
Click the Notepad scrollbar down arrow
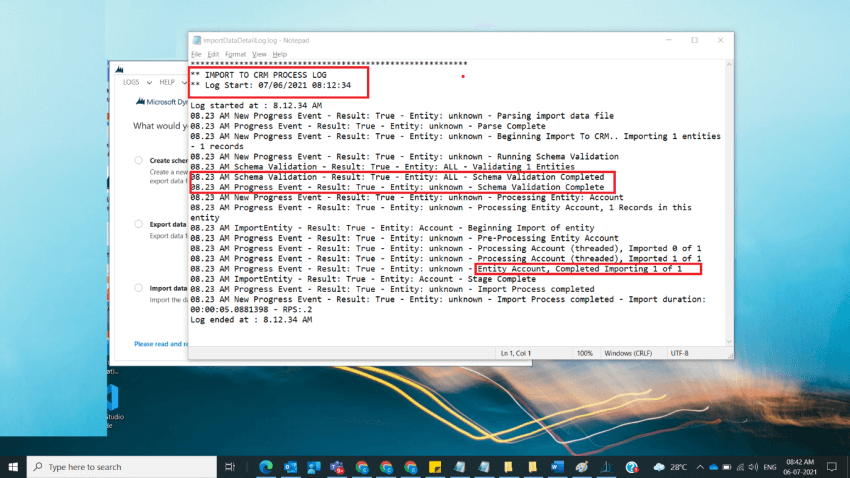coord(729,342)
